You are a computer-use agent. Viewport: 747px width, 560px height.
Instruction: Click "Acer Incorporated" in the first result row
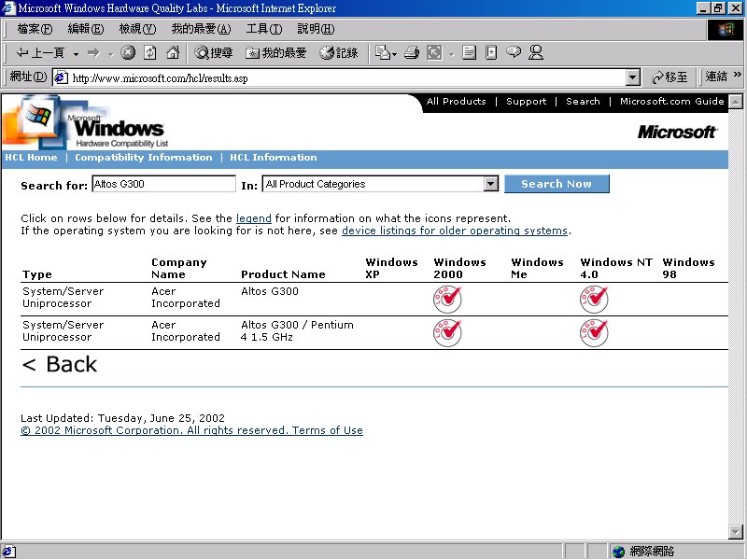pos(186,298)
